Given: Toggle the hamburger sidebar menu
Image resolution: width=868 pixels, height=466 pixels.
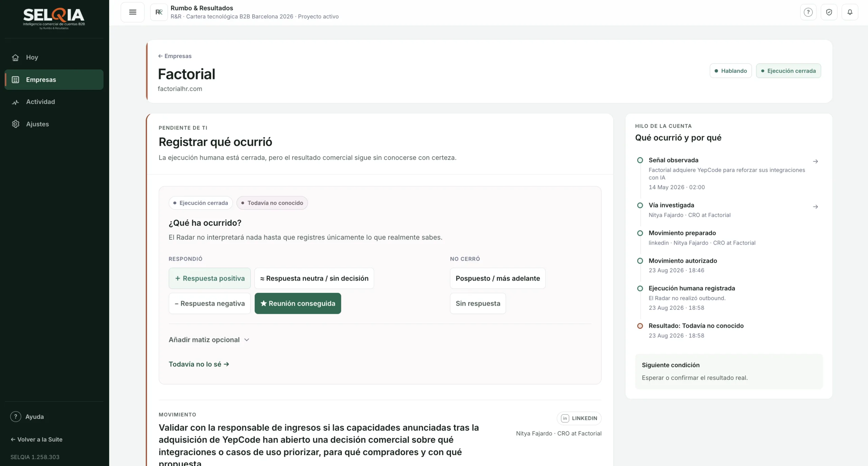Looking at the screenshot, I should pyautogui.click(x=133, y=12).
